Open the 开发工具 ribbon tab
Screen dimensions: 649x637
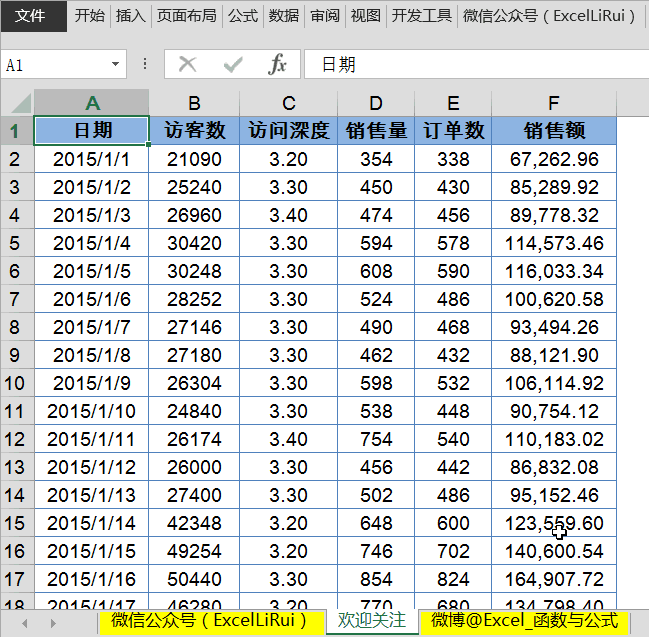coord(422,16)
